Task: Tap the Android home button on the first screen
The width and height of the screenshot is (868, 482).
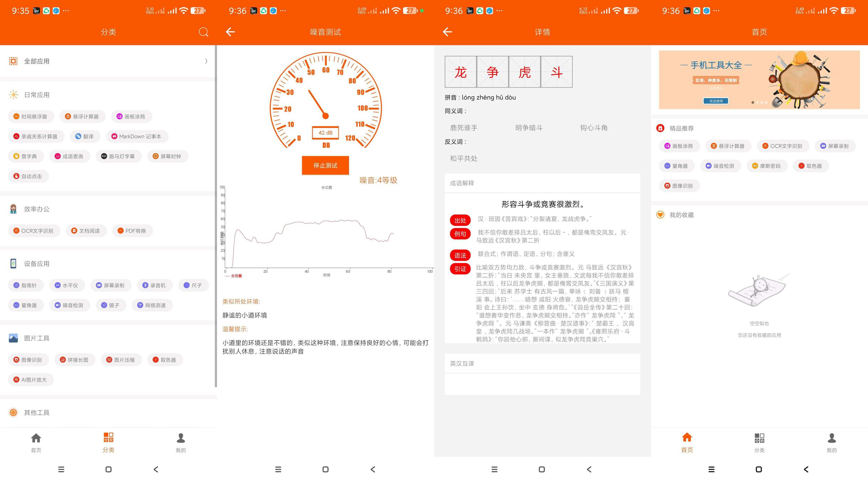Action: point(108,469)
